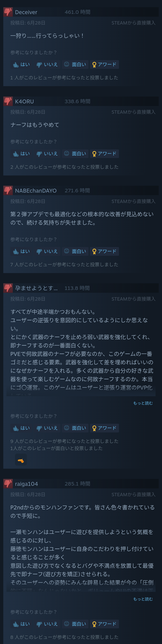162x644 pixels.
Task: Click thumbs-down icon beside raiga104's name
Action: pyautogui.click(x=8, y=484)
